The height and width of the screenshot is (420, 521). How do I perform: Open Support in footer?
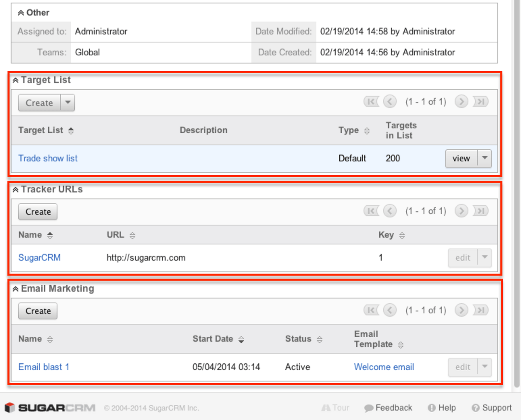pyautogui.click(x=492, y=408)
